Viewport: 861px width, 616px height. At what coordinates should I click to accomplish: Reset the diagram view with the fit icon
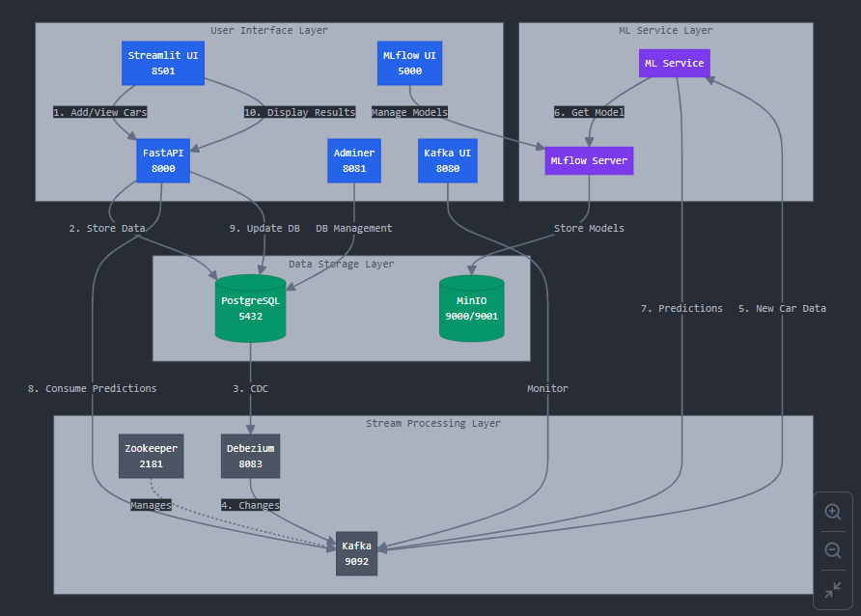[x=832, y=589]
